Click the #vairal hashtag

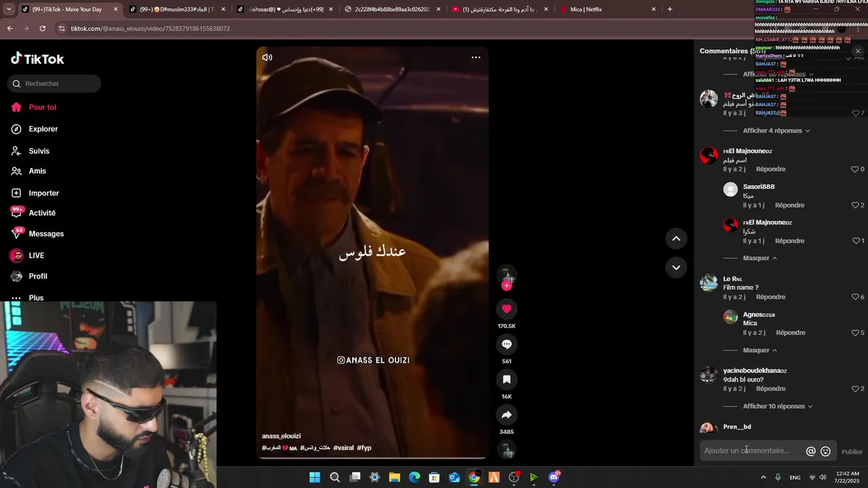pos(344,448)
